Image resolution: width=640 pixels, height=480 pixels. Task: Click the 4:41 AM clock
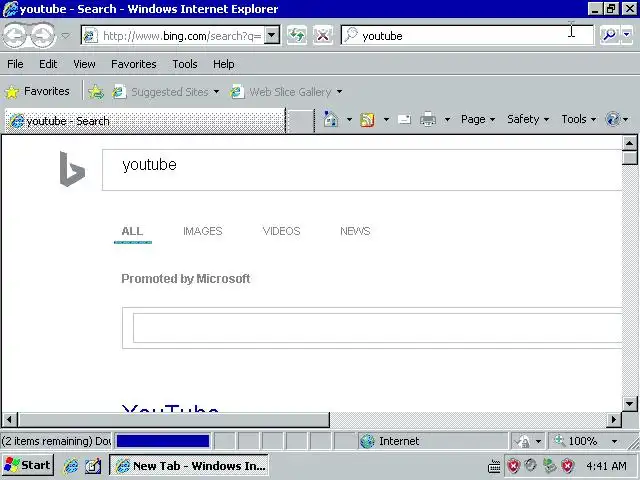[606, 466]
